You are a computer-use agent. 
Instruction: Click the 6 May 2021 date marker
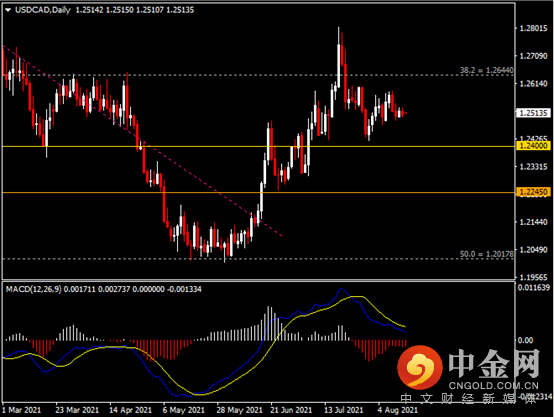(x=184, y=410)
